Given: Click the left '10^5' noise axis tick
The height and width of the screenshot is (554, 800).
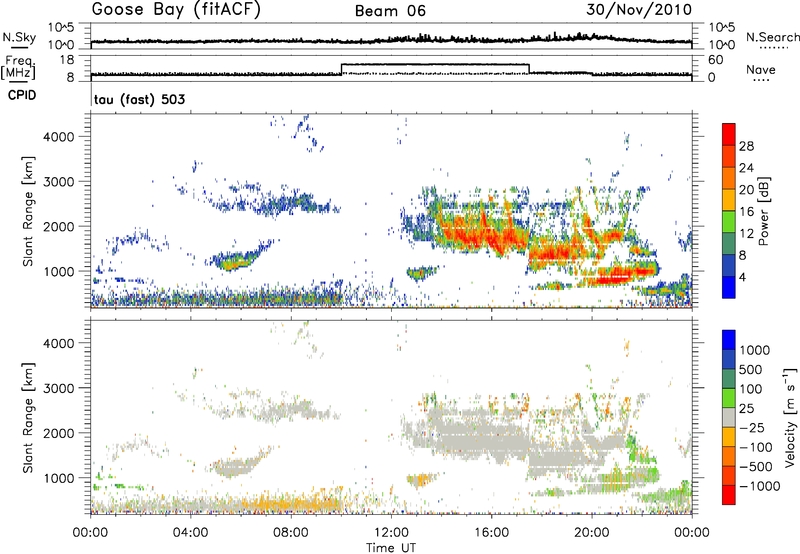Looking at the screenshot, I should click(61, 27).
